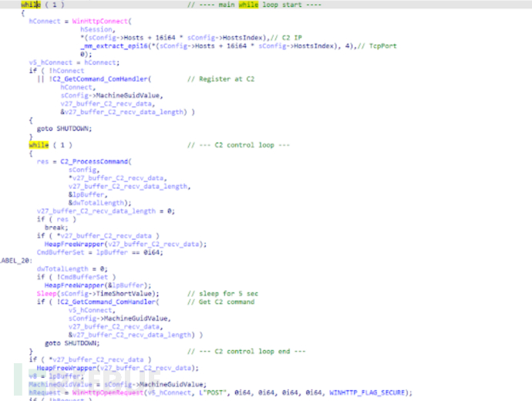Click 'goto SHUTDOWN;' above the control loop end comment
Screen dimensions: 532x401
tap(72, 343)
